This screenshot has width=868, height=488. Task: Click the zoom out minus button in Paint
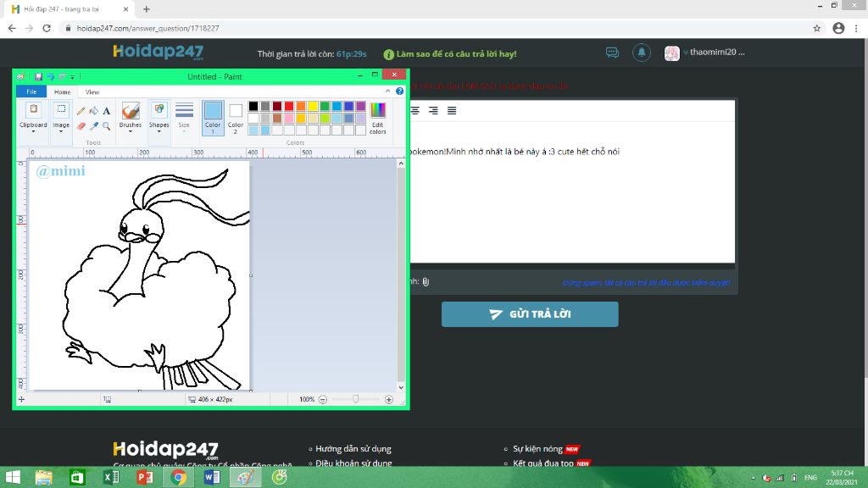(323, 400)
